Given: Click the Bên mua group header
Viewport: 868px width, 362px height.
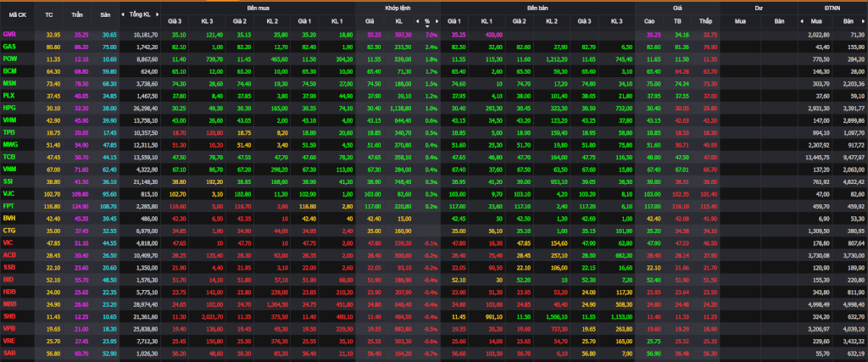Looking at the screenshot, I should (x=258, y=8).
